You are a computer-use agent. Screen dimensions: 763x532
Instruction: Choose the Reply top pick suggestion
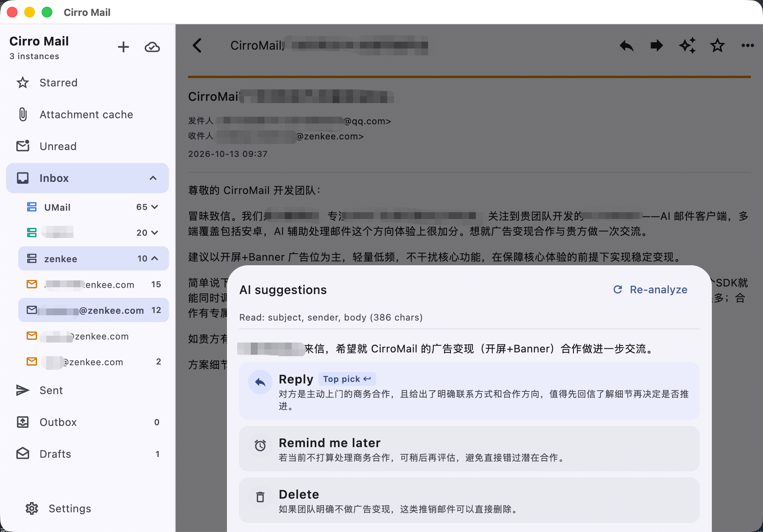pyautogui.click(x=469, y=391)
